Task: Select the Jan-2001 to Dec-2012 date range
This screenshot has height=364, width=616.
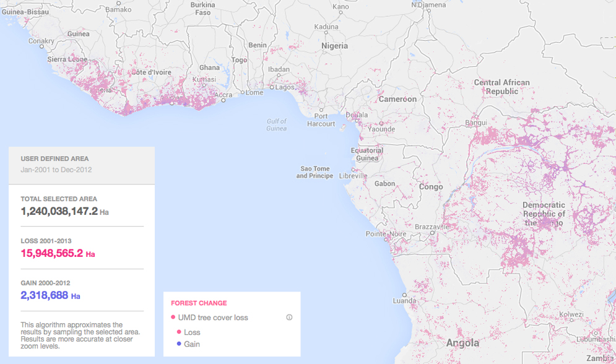Action: coord(56,170)
